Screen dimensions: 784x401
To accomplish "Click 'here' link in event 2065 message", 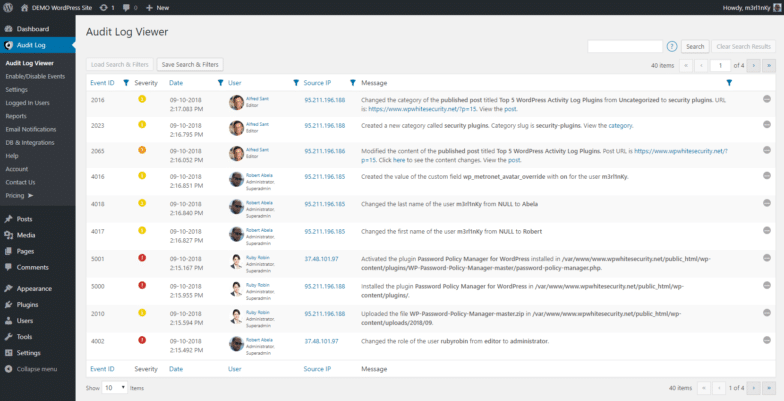I will 399,160.
